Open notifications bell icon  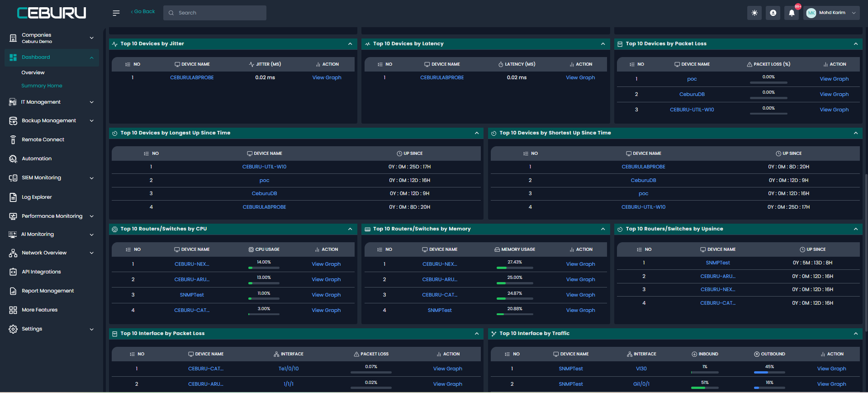(792, 13)
